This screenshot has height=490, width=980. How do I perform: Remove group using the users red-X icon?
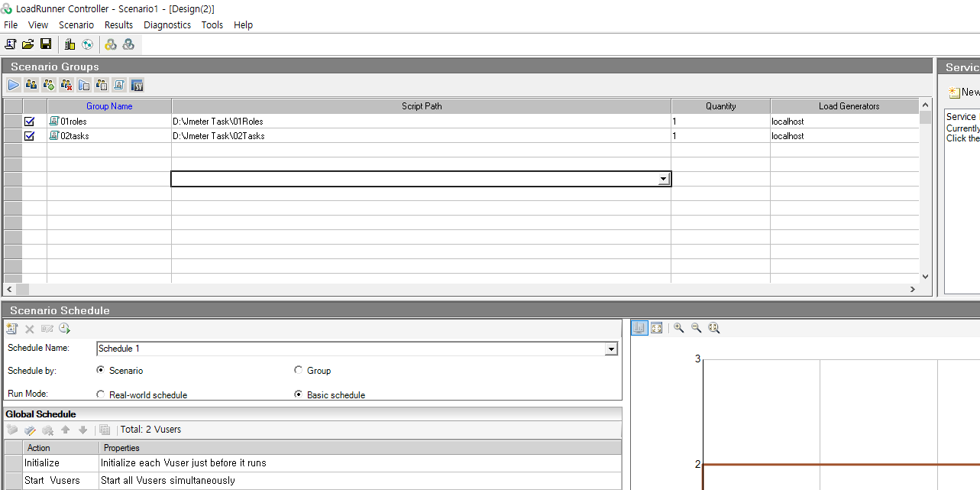66,85
